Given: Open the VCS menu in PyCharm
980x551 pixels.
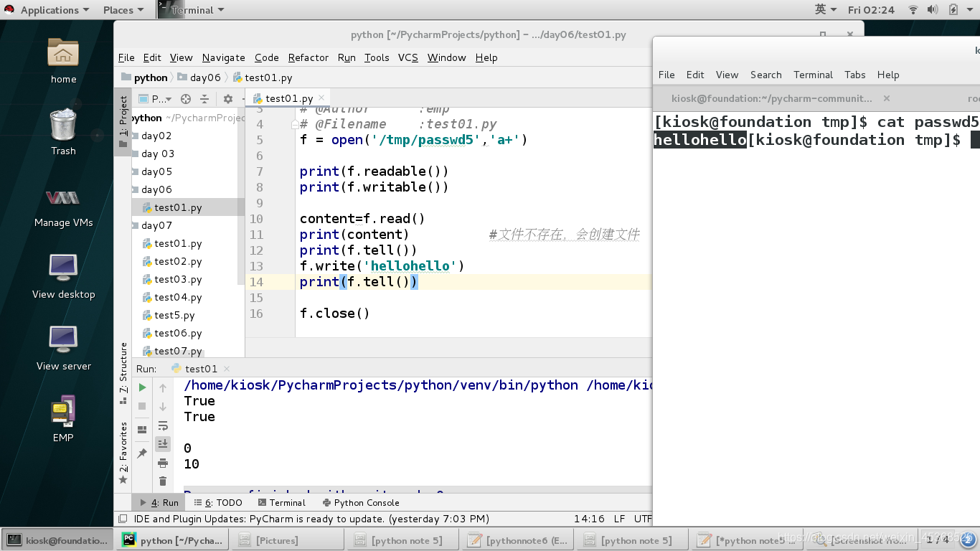Looking at the screenshot, I should (407, 57).
